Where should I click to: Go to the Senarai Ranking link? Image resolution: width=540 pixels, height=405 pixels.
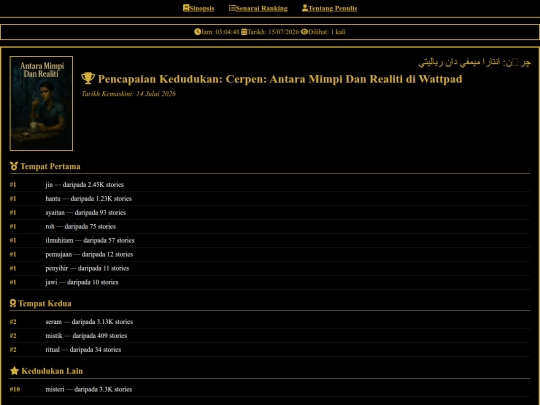258,8
